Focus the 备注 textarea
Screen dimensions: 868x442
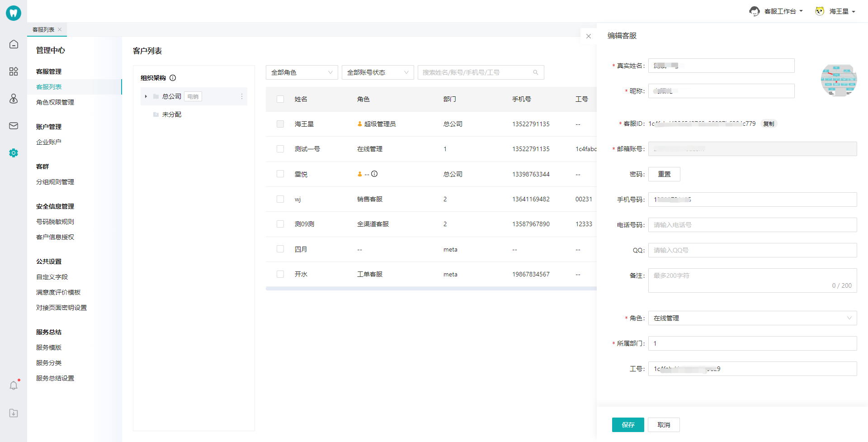752,280
